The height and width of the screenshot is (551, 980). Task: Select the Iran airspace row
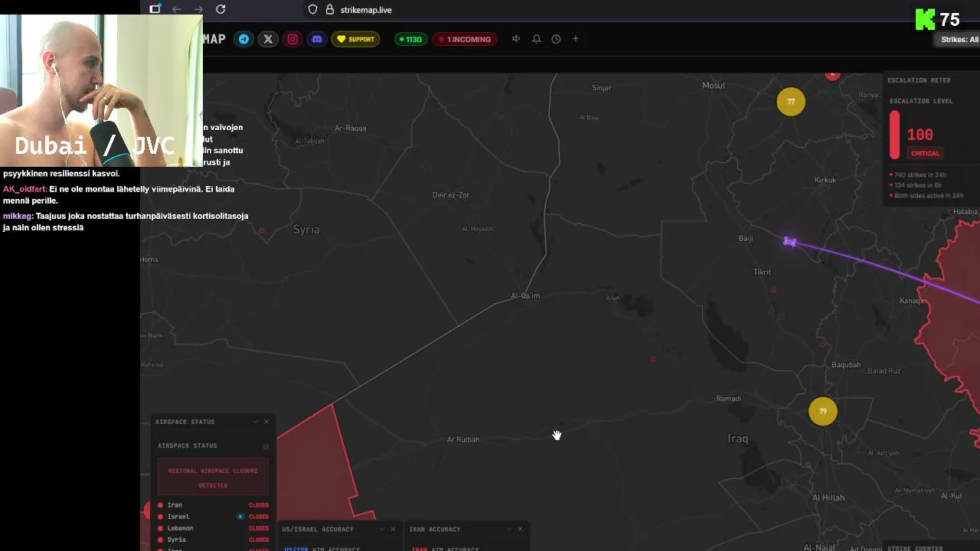point(213,505)
